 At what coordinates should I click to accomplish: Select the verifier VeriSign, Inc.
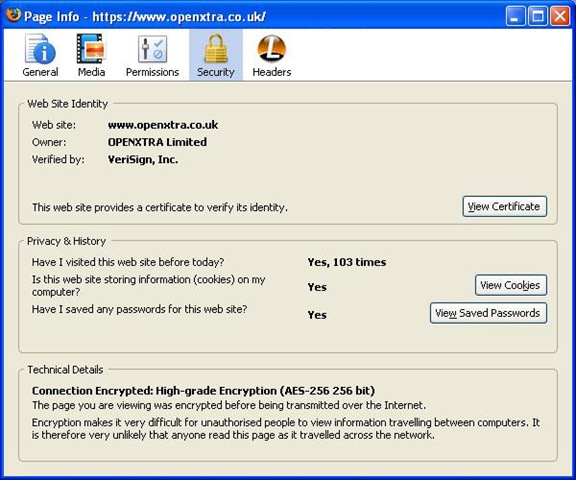(143, 159)
